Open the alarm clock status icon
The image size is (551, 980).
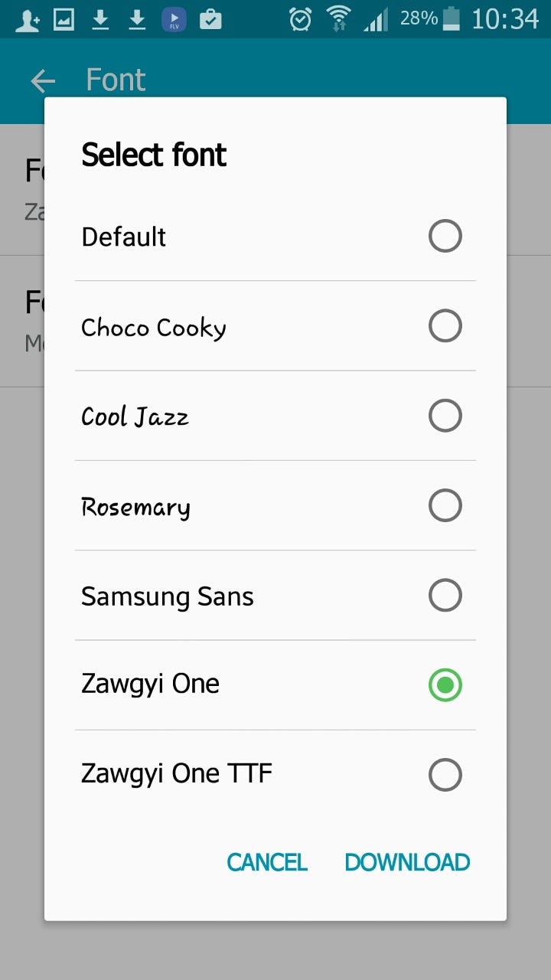point(300,18)
